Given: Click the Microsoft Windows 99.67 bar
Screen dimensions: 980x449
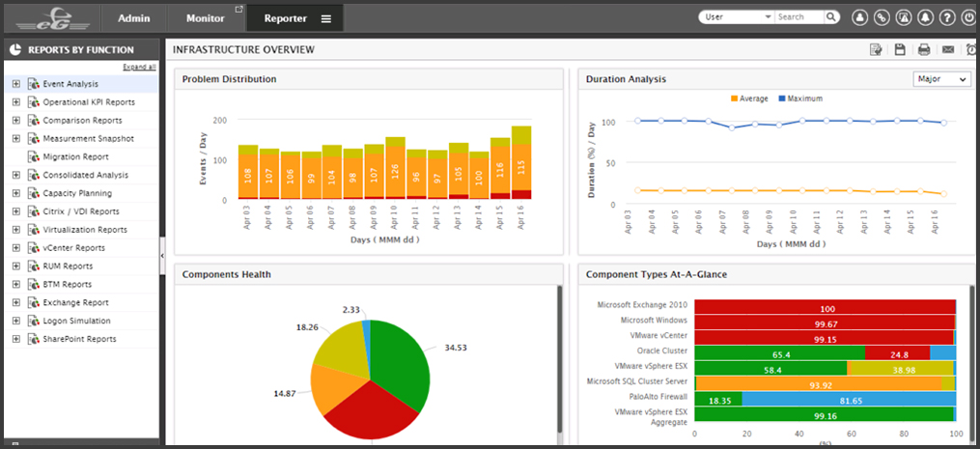Looking at the screenshot, I should tap(825, 323).
